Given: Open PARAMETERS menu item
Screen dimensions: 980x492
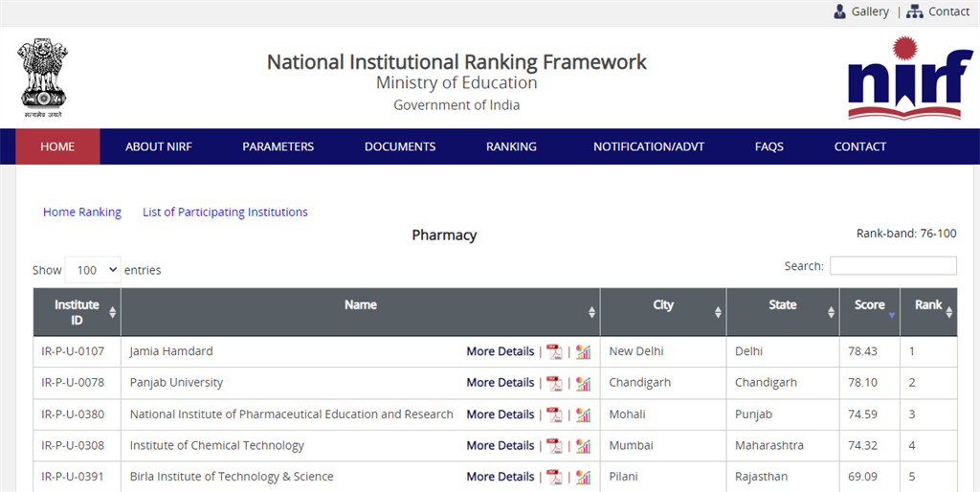Looking at the screenshot, I should 278,146.
